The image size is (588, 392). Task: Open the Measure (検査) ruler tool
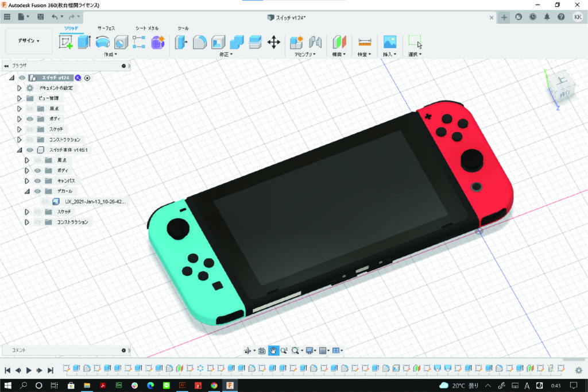pyautogui.click(x=365, y=42)
